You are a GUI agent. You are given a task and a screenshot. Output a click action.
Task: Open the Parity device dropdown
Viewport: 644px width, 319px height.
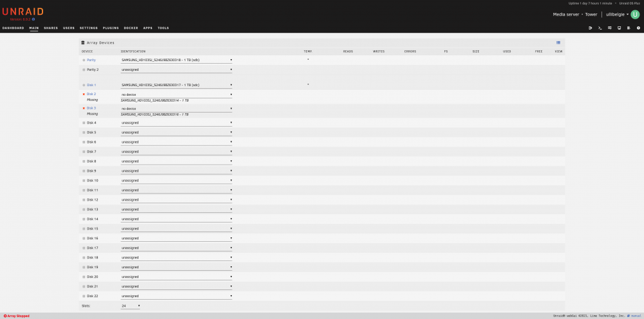click(176, 60)
